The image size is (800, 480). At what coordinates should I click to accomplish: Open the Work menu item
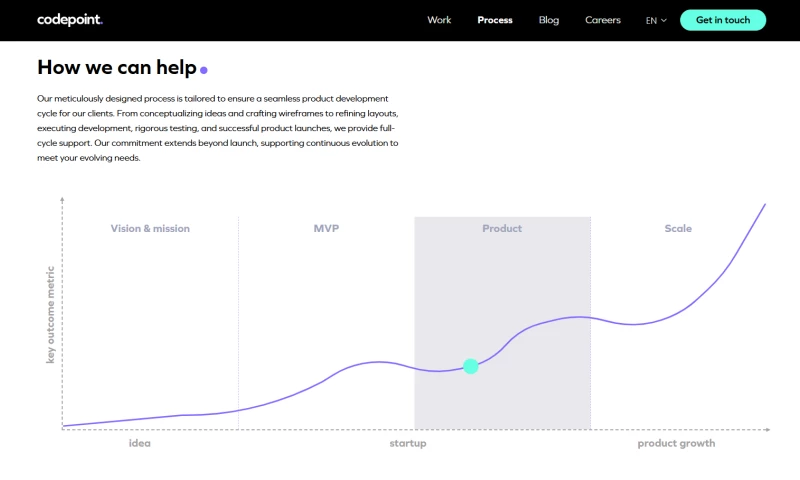click(x=439, y=20)
